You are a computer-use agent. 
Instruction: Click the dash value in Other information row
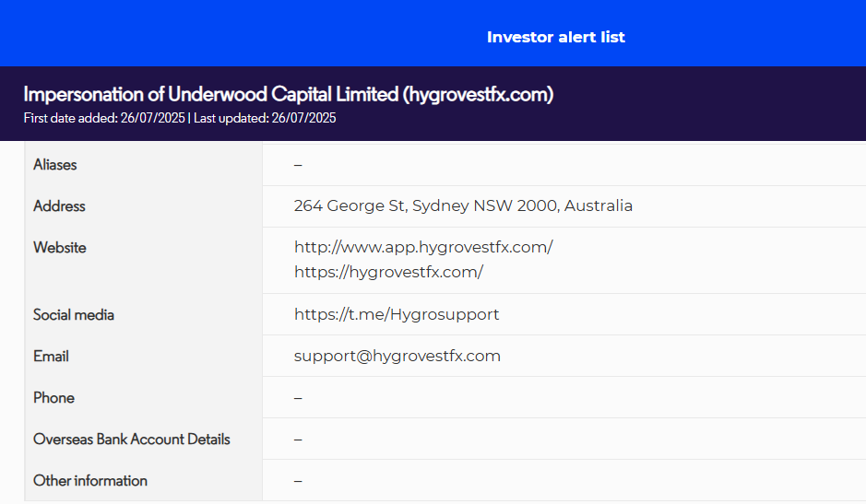[298, 481]
